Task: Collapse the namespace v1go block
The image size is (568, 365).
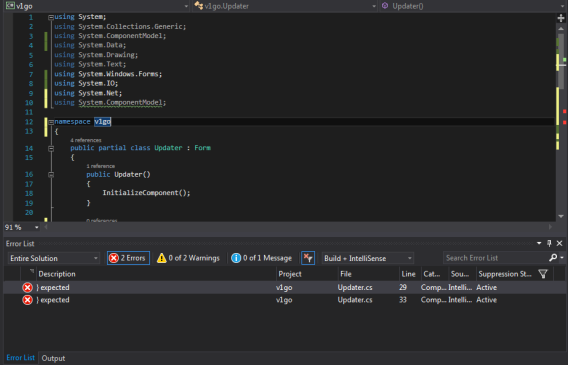Action: [51, 122]
